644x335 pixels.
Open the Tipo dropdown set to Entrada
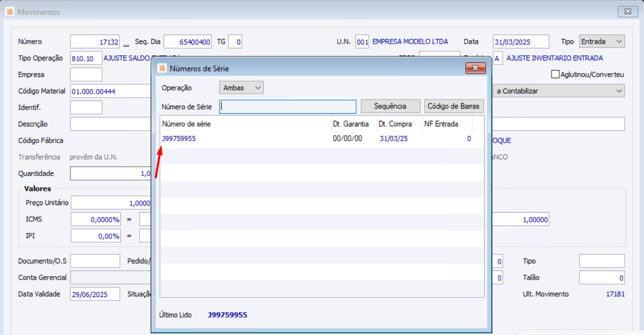[602, 42]
